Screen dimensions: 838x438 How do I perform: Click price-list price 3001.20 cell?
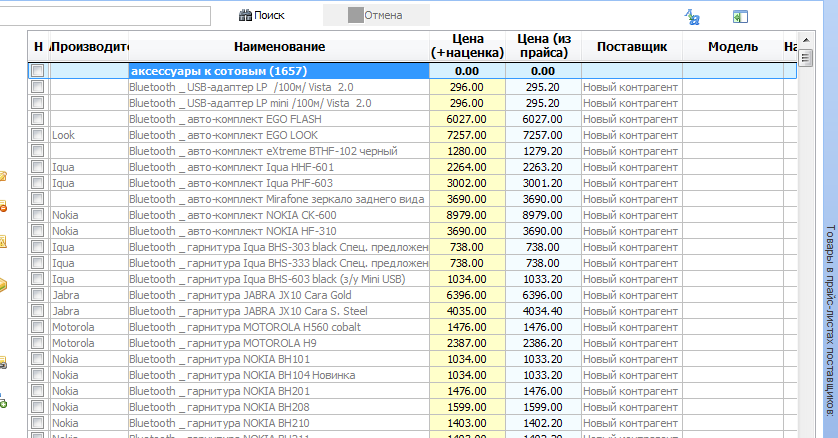(544, 183)
